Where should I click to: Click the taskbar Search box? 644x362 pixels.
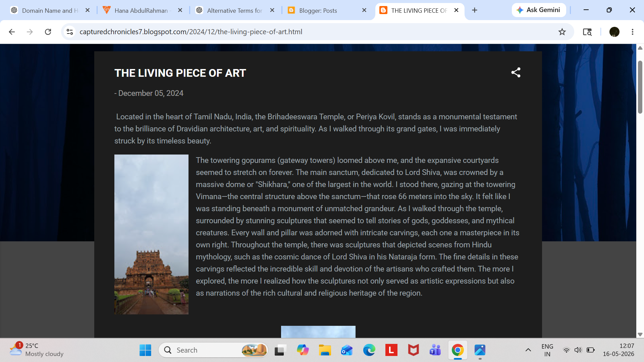point(213,350)
